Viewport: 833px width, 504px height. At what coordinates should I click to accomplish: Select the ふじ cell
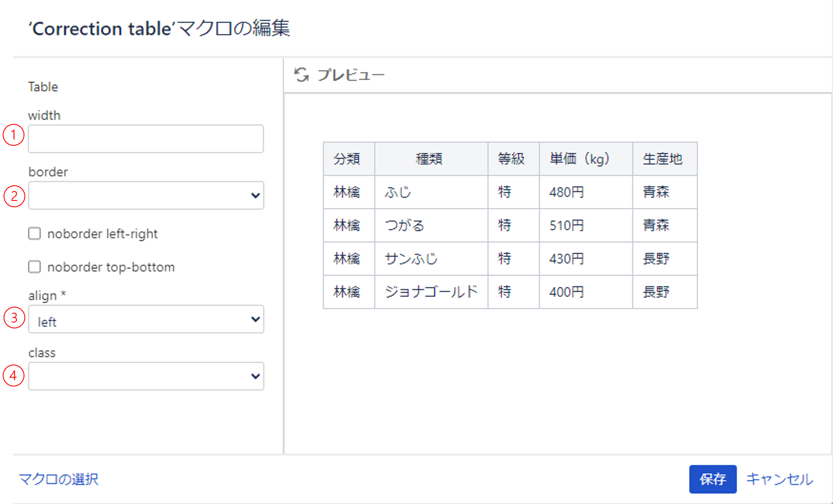[x=431, y=192]
